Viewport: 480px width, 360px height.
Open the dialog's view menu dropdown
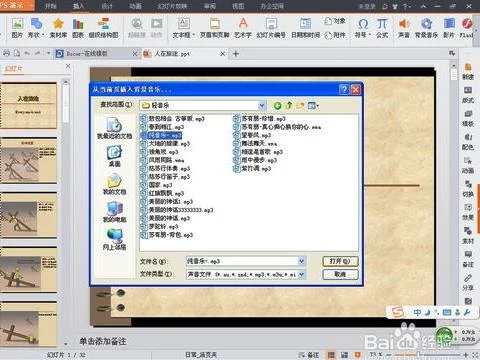pos(314,106)
